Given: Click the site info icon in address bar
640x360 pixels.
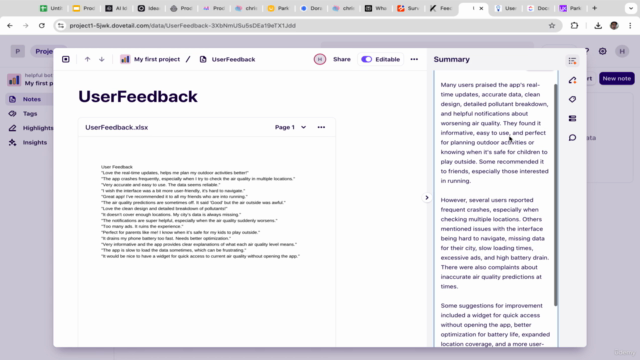Looking at the screenshot, I should [61, 25].
